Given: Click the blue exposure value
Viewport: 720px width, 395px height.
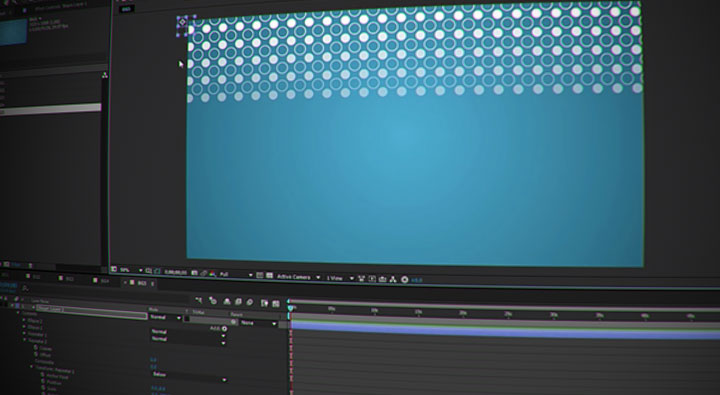Looking at the screenshot, I should coord(416,280).
